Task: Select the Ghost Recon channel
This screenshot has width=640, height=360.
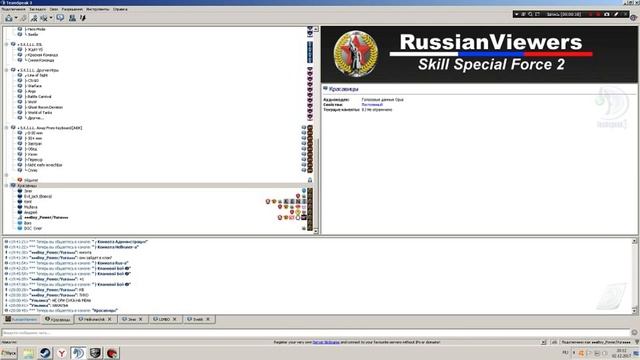Action: (44, 107)
